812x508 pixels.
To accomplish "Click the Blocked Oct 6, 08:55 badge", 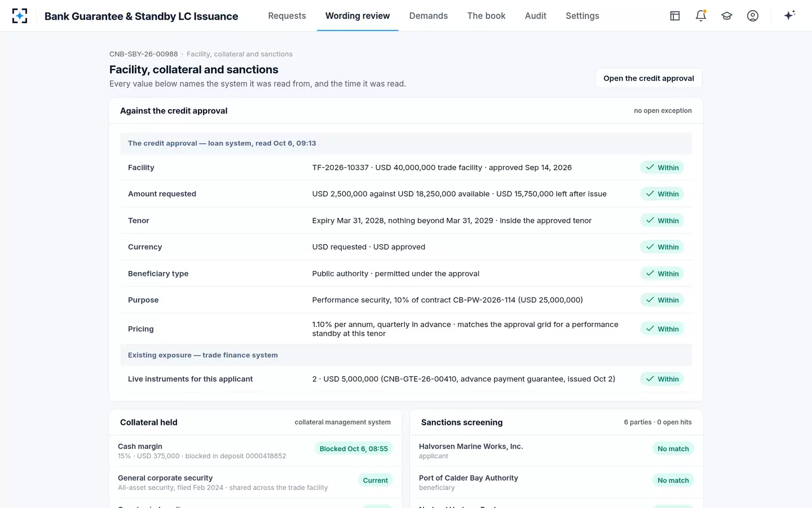I will 354,449.
